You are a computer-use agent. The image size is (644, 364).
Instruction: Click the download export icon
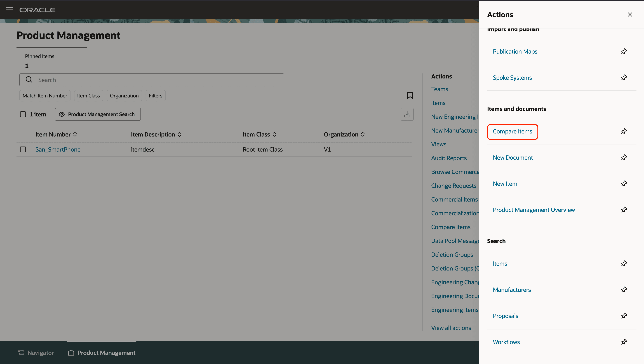(407, 114)
